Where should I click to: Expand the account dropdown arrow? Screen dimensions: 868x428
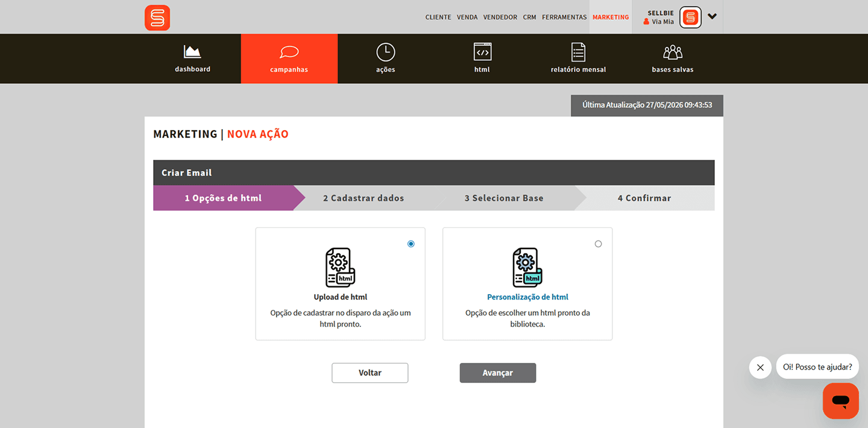click(712, 17)
